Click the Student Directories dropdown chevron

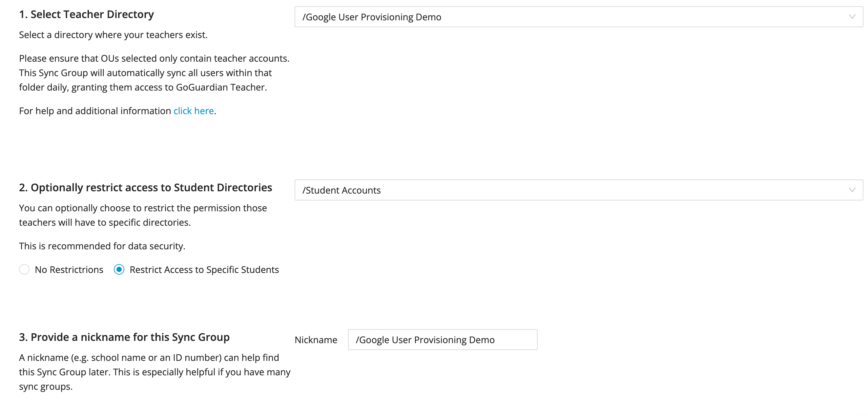pyautogui.click(x=853, y=190)
